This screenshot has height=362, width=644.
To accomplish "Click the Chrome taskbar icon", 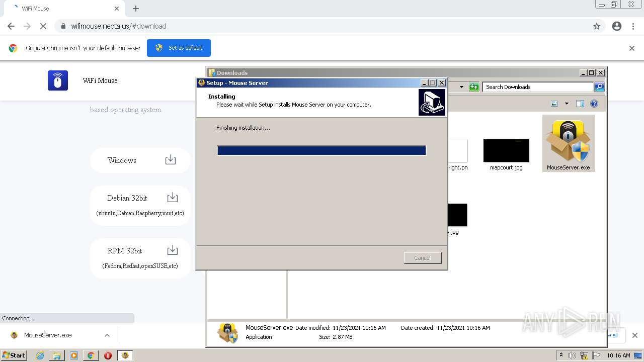I will click(91, 355).
